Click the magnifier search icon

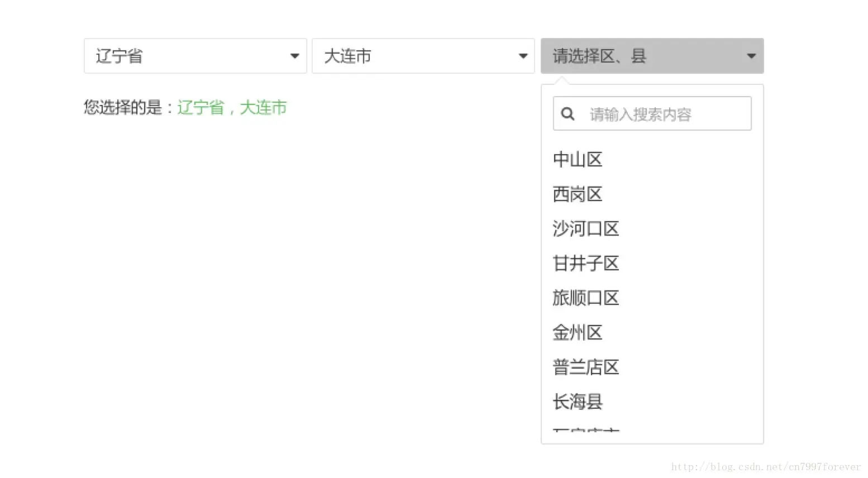(x=568, y=113)
